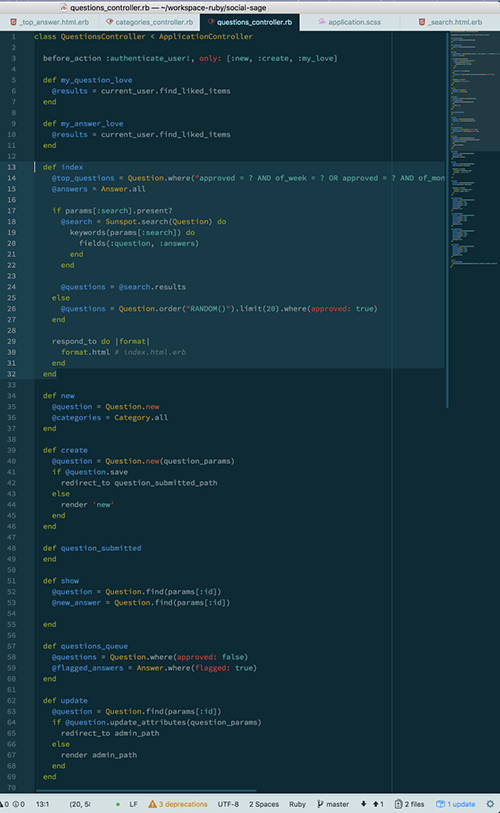This screenshot has height=813, width=500.
Task: Click the 'render admin_path' line
Action: [x=99, y=755]
